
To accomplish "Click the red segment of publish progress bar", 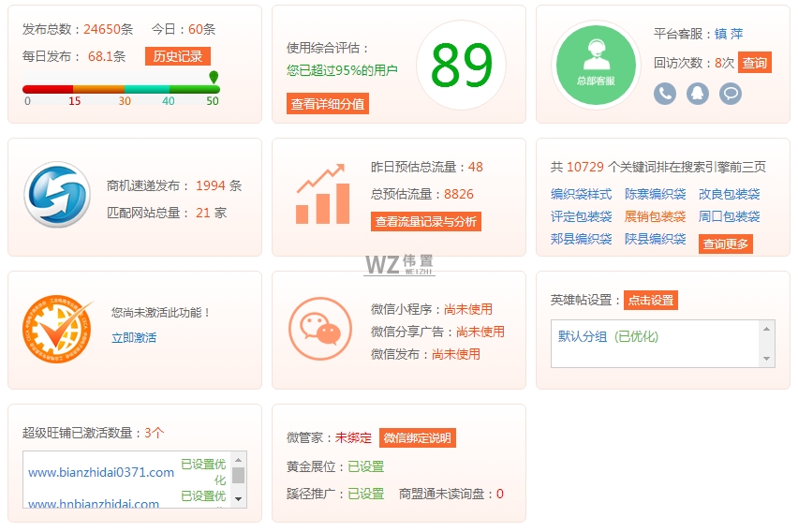I will pyautogui.click(x=48, y=89).
